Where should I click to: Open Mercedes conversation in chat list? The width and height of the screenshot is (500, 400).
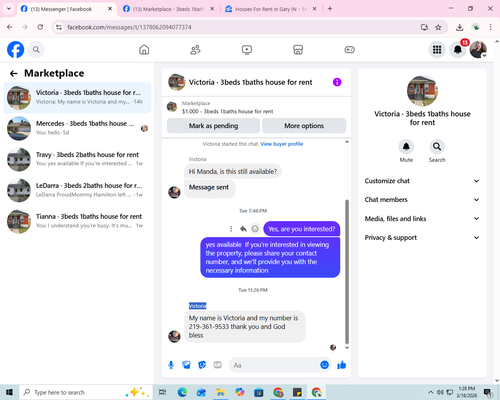tap(77, 128)
